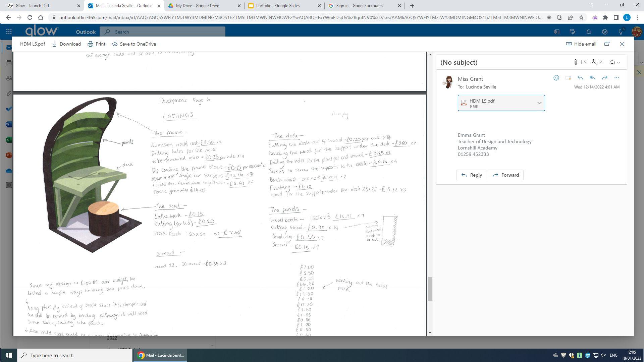The height and width of the screenshot is (362, 644).
Task: Open the notifications bell
Action: point(588,32)
